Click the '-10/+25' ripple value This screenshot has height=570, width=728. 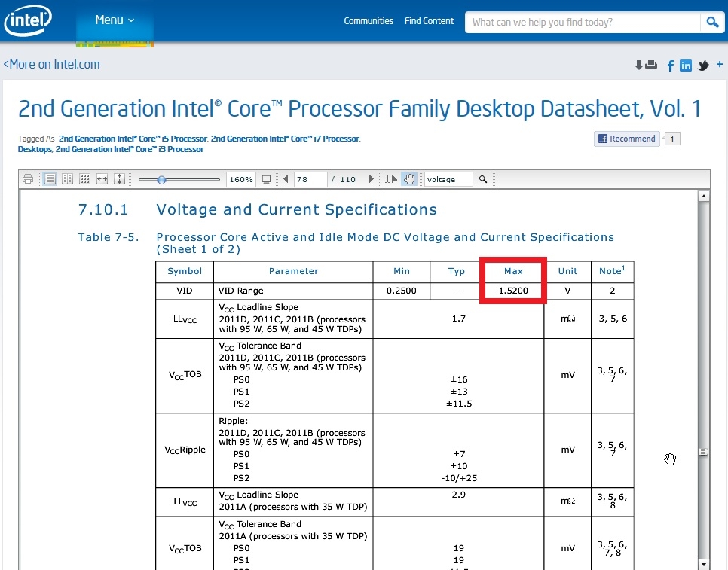point(459,478)
